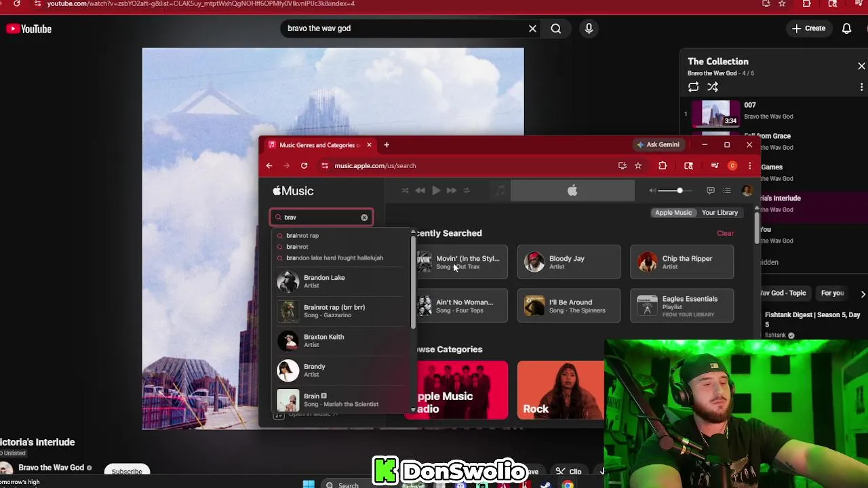Screen dimensions: 868x488
Task: Open YouTube notifications bell
Action: tap(847, 28)
